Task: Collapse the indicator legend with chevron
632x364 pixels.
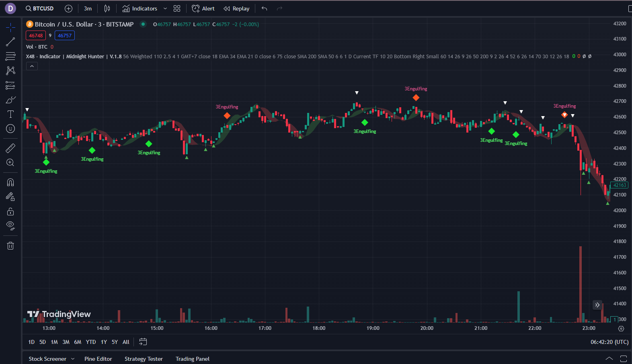Action: tap(32, 66)
